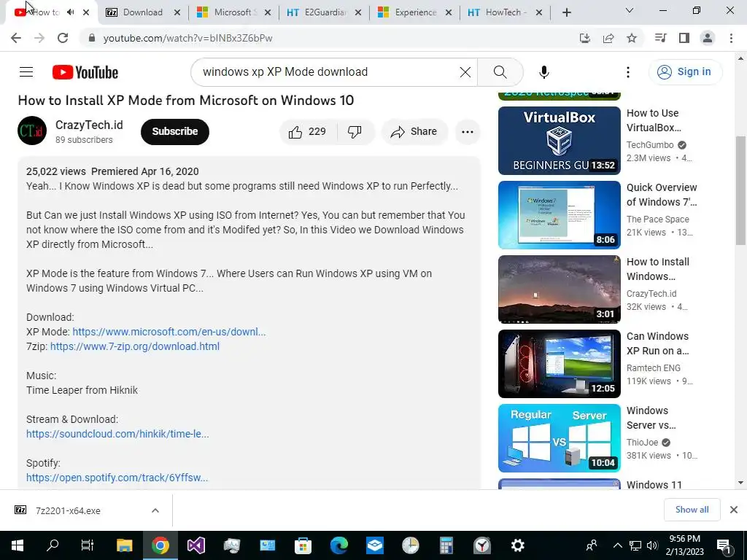The height and width of the screenshot is (560, 747).
Task: Open the soundcloud.com link
Action: tap(117, 434)
